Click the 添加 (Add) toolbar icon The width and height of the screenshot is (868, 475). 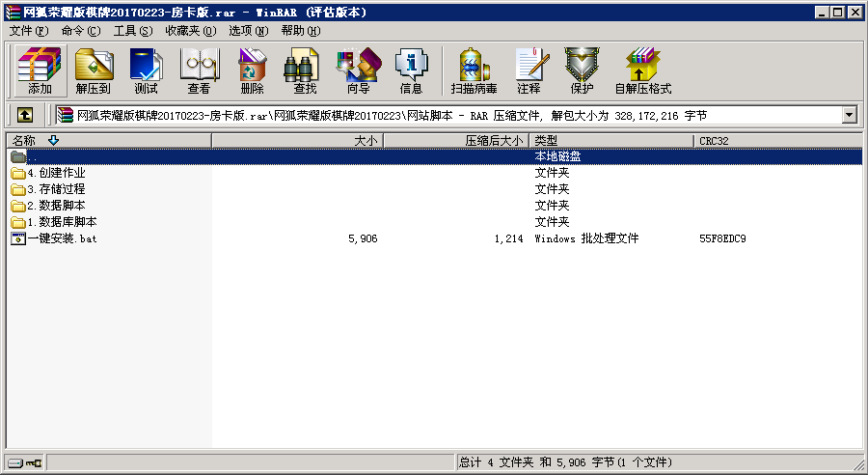(40, 71)
